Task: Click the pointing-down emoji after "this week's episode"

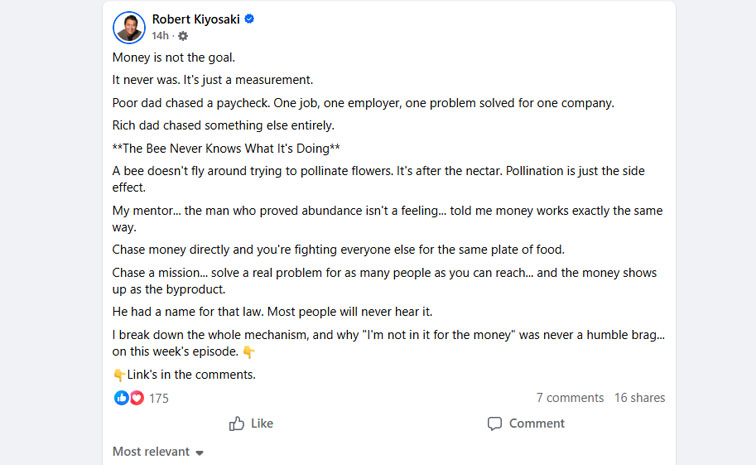Action: pos(249,352)
